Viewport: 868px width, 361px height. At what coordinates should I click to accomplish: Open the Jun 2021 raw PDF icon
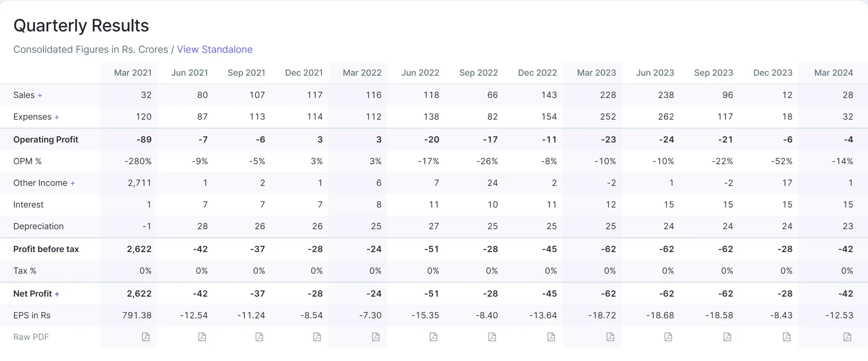click(202, 337)
